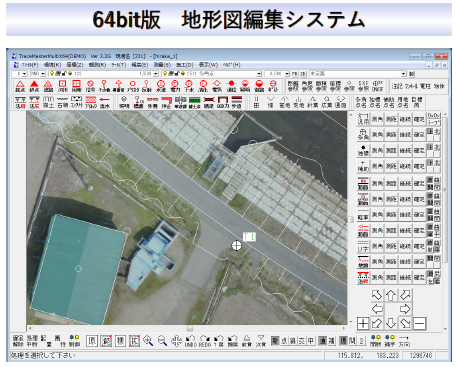Activate the four-way pan icon
This screenshot has width=456, height=367.
(x=176, y=341)
